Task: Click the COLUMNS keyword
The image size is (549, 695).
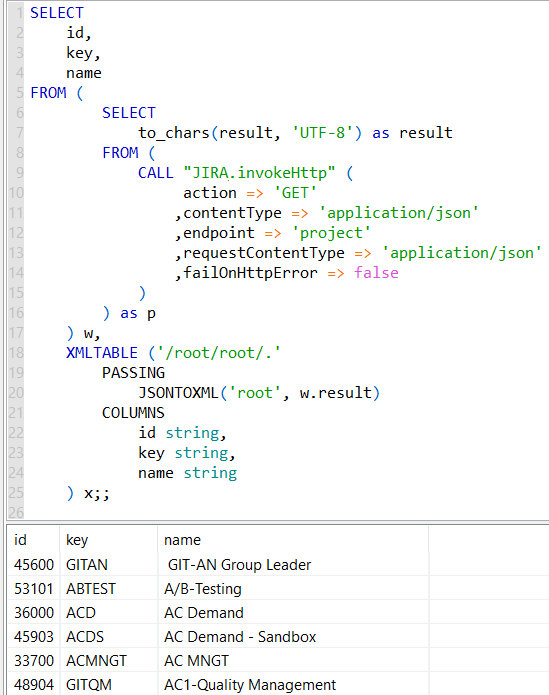Action: [133, 413]
